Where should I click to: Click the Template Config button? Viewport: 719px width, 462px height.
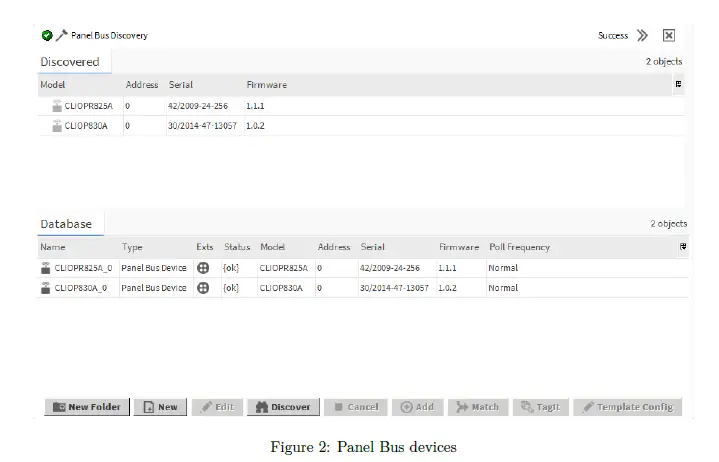628,407
